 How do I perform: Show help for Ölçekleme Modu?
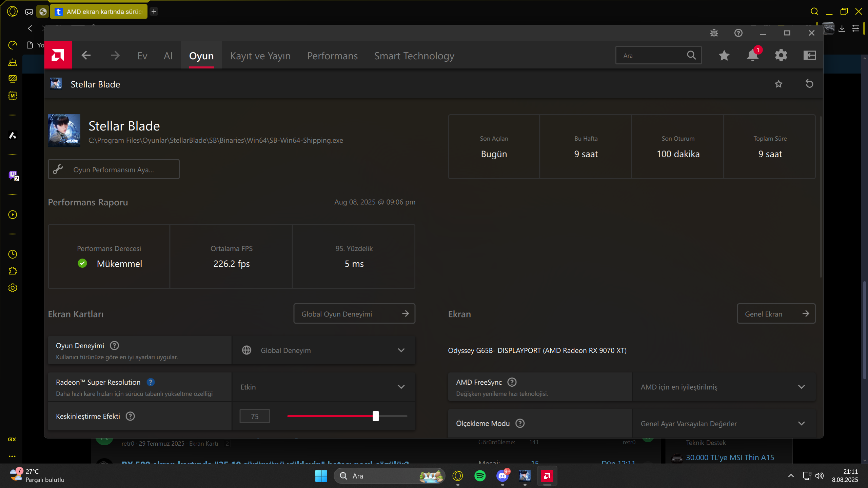point(520,423)
